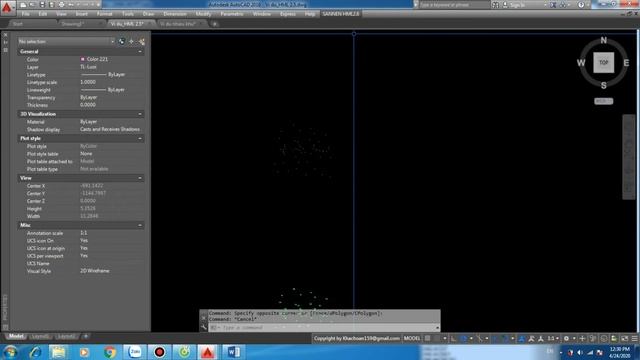Collapse the View section

click(x=140, y=178)
